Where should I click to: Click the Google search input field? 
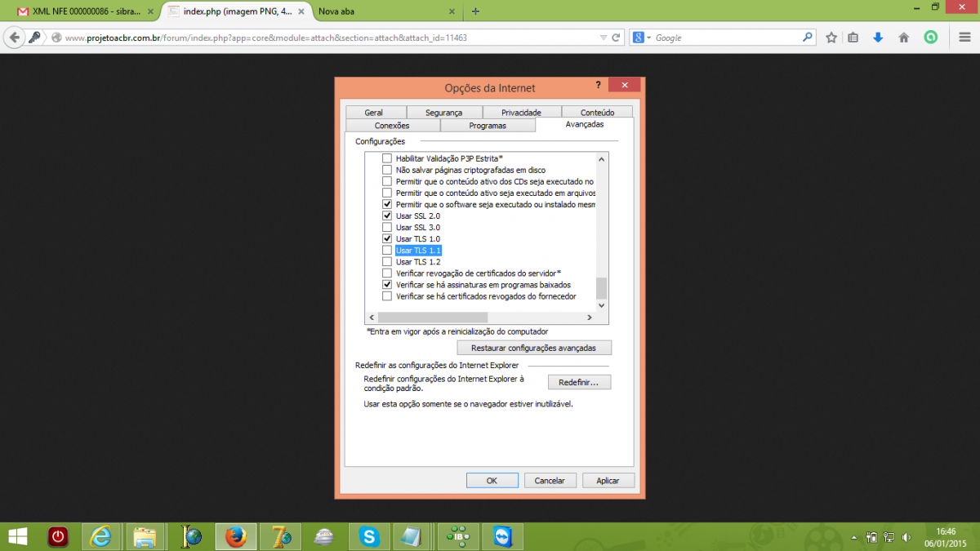(727, 38)
